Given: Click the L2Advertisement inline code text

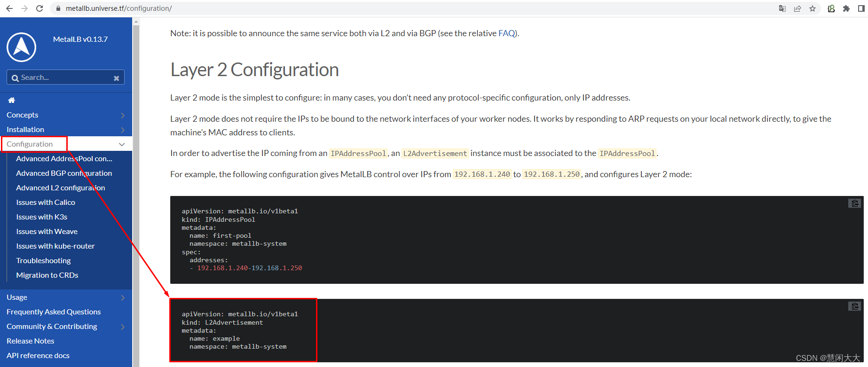Looking at the screenshot, I should (435, 154).
